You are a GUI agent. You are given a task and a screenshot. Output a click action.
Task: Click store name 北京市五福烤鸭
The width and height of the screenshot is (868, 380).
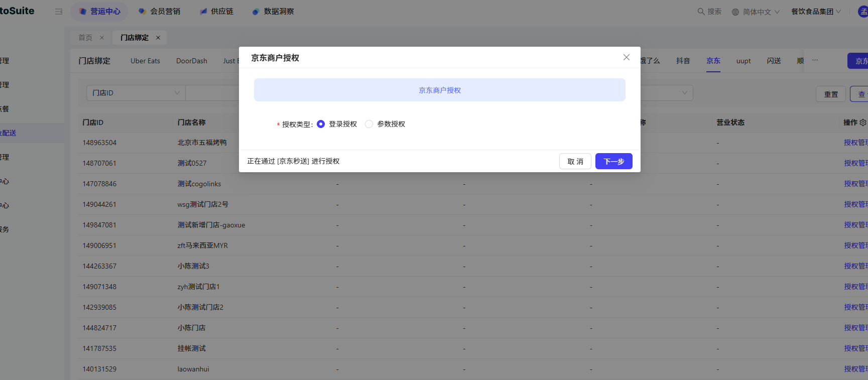coord(202,143)
